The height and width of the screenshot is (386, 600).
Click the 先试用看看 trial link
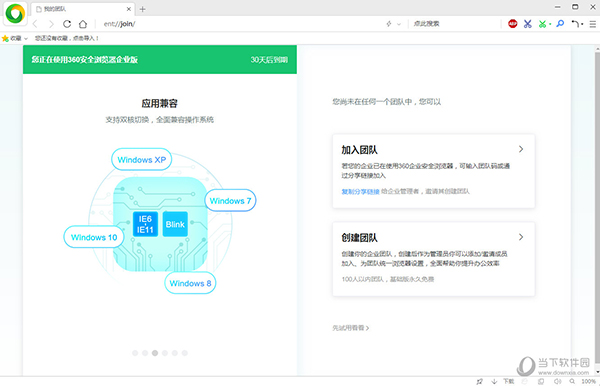(x=351, y=328)
